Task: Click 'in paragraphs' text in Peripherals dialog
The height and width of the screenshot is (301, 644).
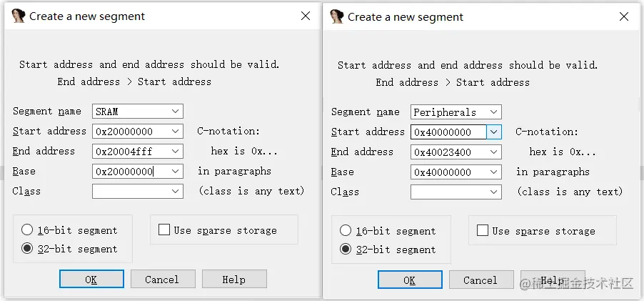Action: 553,172
